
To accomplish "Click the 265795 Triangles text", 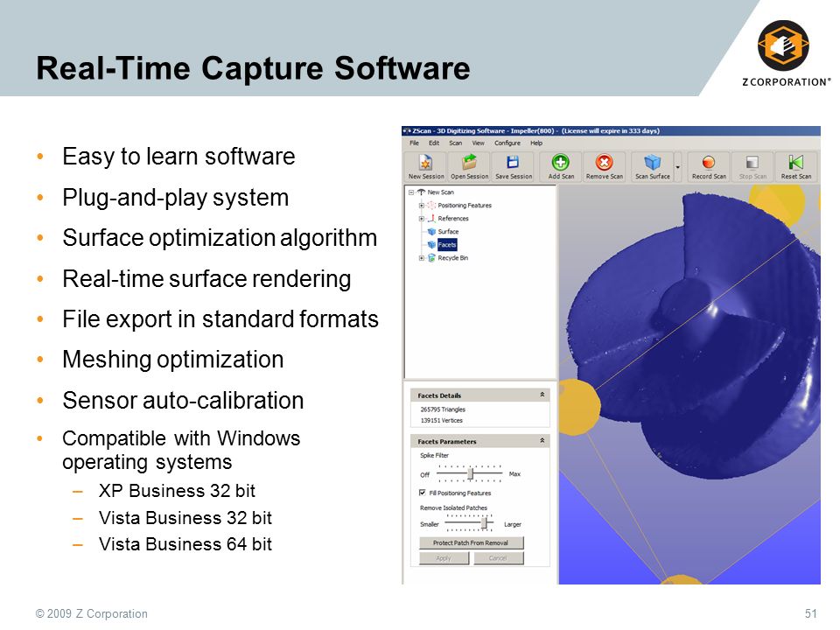I will pyautogui.click(x=443, y=409).
